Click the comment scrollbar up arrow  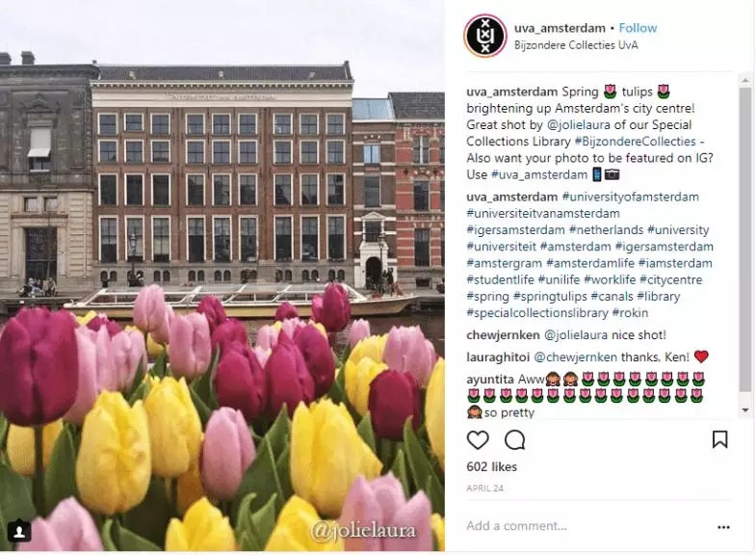744,80
